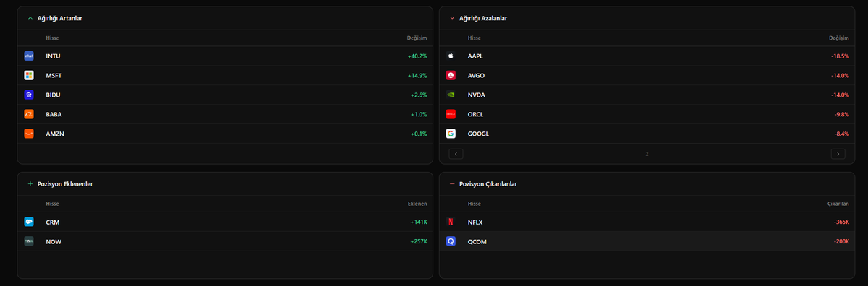Click the BABA Alibaba logo icon
Image resolution: width=868 pixels, height=286 pixels.
tap(29, 114)
